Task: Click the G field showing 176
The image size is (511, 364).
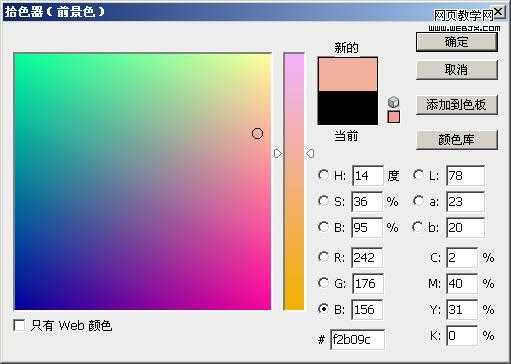Action: 368,284
